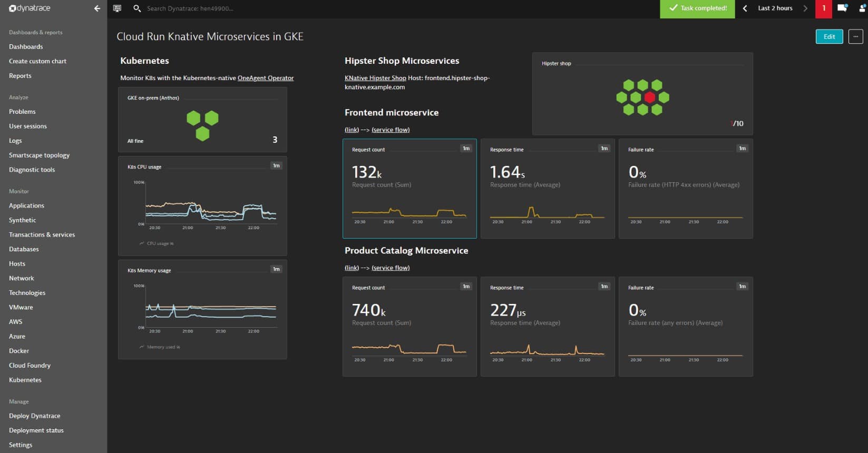Open the chat messages icon

pyautogui.click(x=842, y=8)
